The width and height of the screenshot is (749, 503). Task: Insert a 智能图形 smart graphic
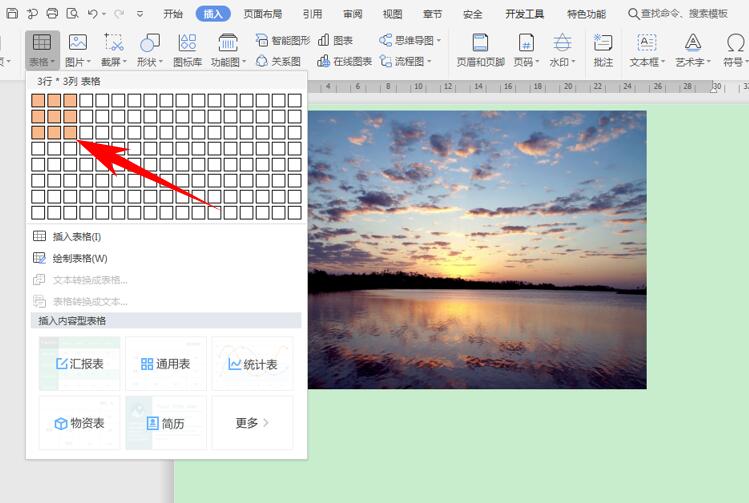click(x=283, y=40)
